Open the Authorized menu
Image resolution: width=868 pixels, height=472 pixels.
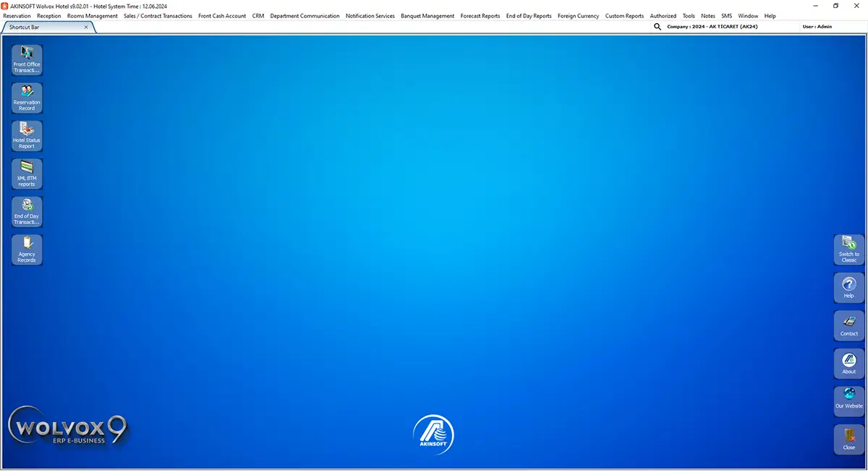tap(663, 16)
